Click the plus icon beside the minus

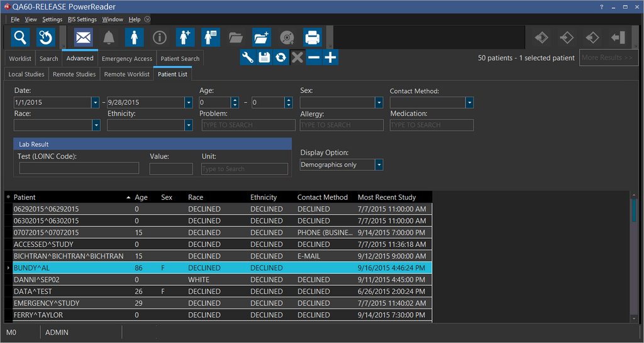click(330, 58)
